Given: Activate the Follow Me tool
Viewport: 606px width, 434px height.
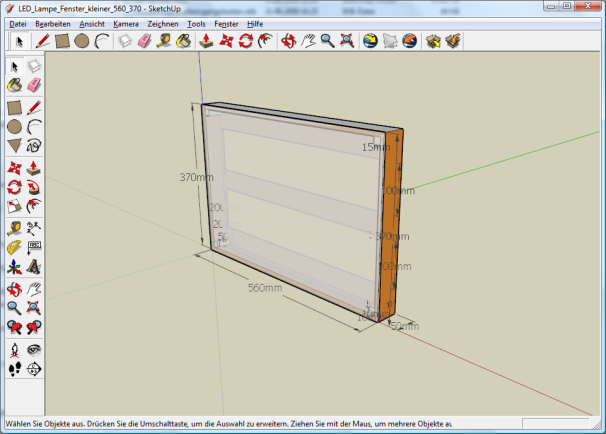Looking at the screenshot, I should pos(34,187).
